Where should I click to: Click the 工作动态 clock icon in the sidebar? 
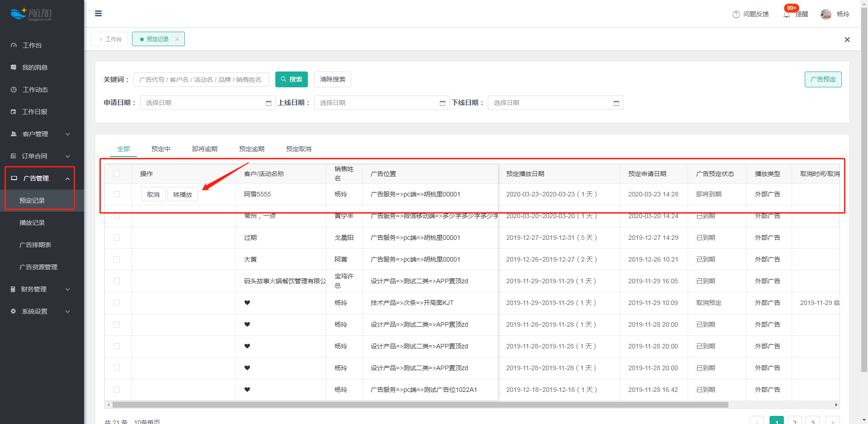(x=14, y=90)
